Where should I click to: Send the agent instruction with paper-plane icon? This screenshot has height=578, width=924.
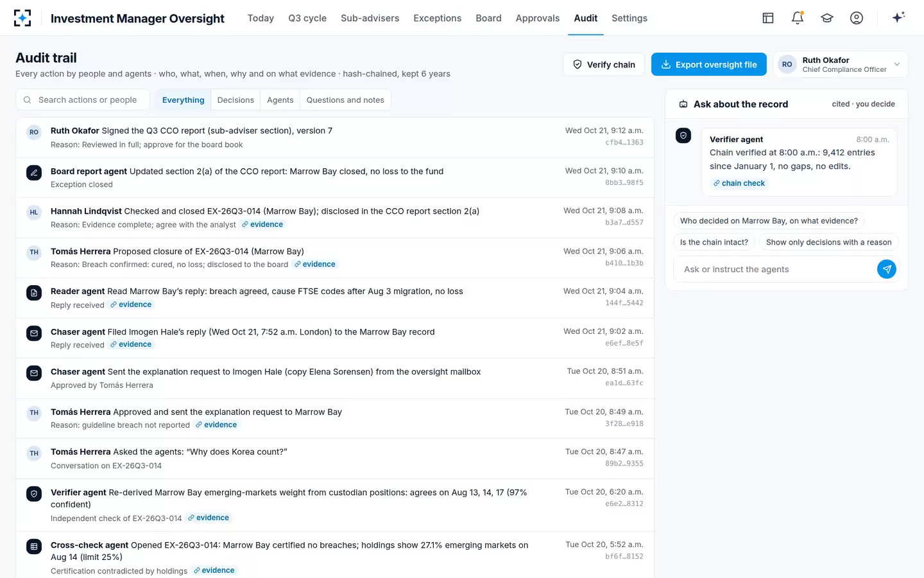coord(887,269)
